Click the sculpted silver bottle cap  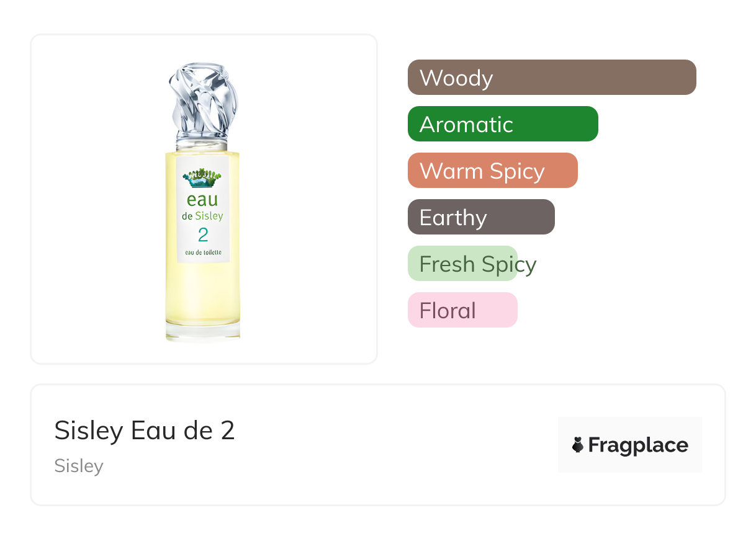(203, 99)
